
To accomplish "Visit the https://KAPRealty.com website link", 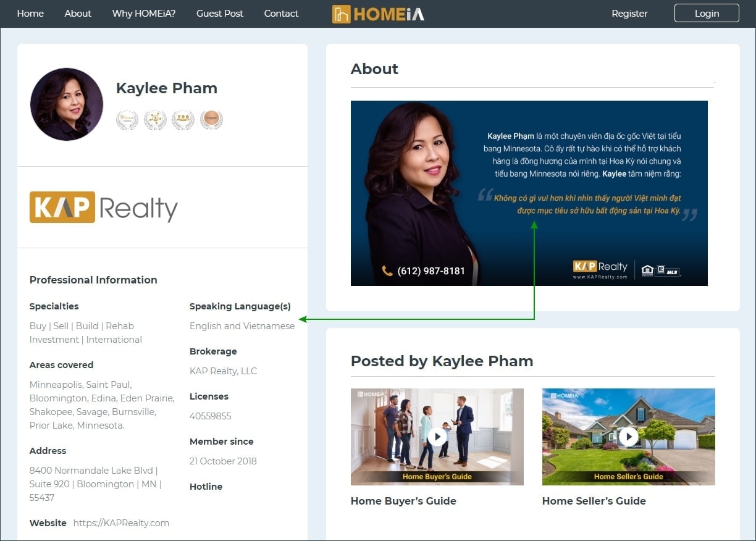I will coord(121,523).
